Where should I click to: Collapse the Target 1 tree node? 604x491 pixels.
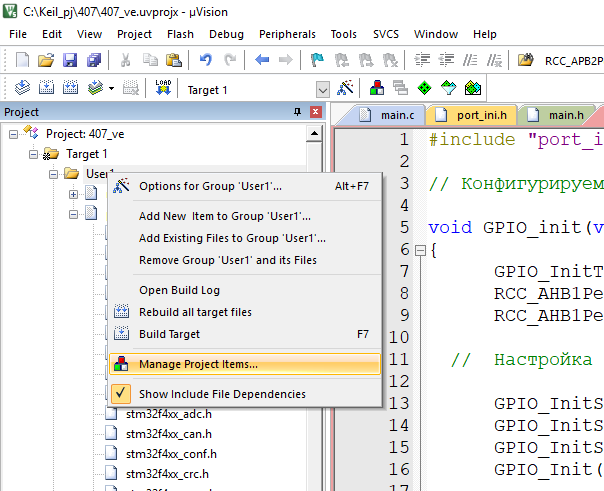pyautogui.click(x=34, y=154)
